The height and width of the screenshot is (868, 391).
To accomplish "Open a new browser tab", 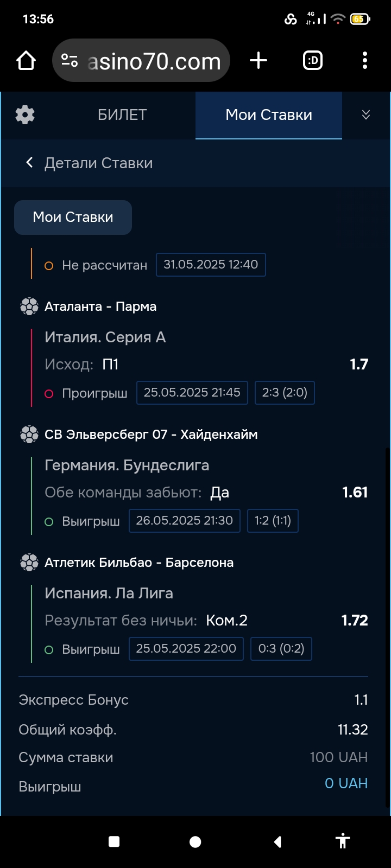I will pos(258,61).
